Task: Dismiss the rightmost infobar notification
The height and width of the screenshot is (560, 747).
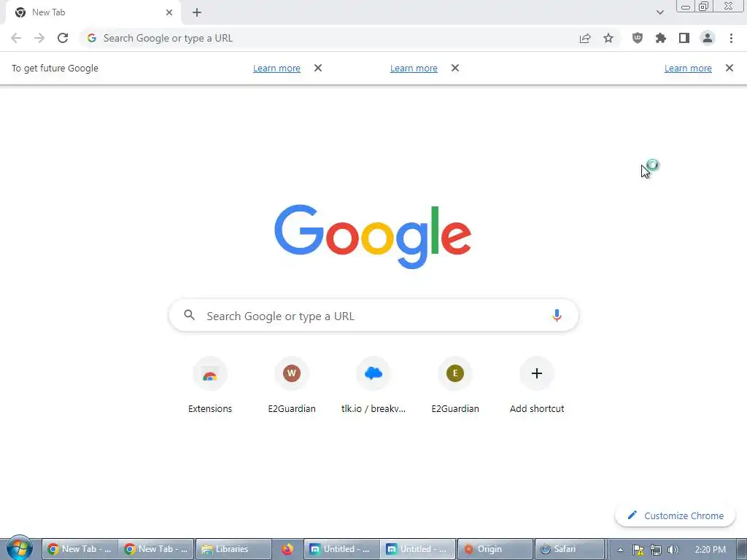Action: pos(729,68)
